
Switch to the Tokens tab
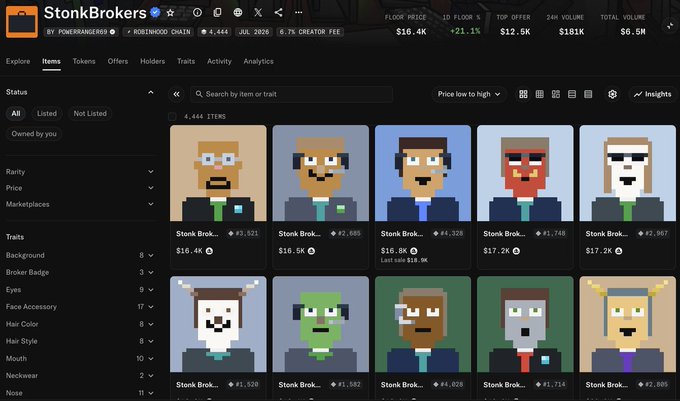click(x=84, y=62)
